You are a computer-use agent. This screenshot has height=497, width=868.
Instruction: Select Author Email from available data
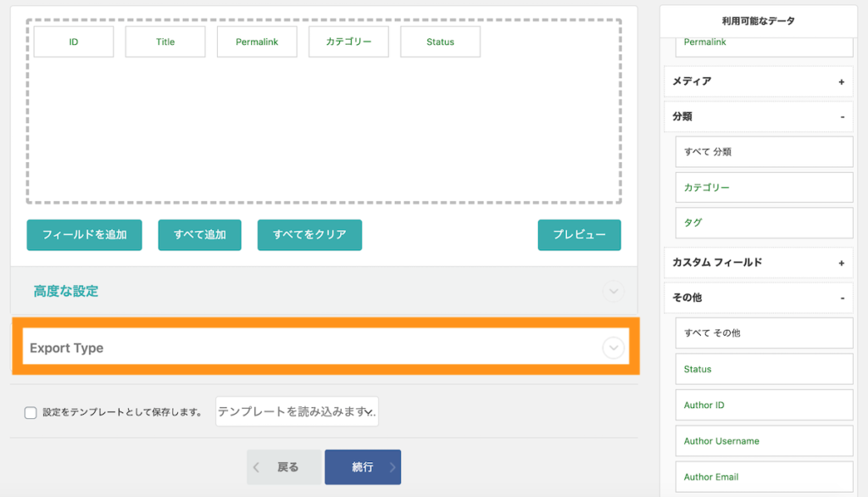coord(763,477)
